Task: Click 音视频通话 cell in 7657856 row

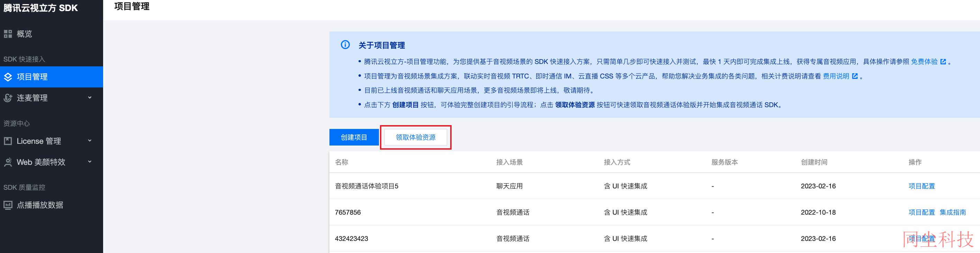Action: pos(513,212)
